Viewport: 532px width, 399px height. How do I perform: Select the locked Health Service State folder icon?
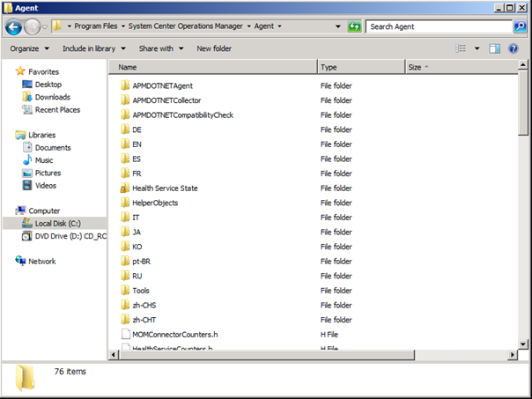tap(125, 188)
